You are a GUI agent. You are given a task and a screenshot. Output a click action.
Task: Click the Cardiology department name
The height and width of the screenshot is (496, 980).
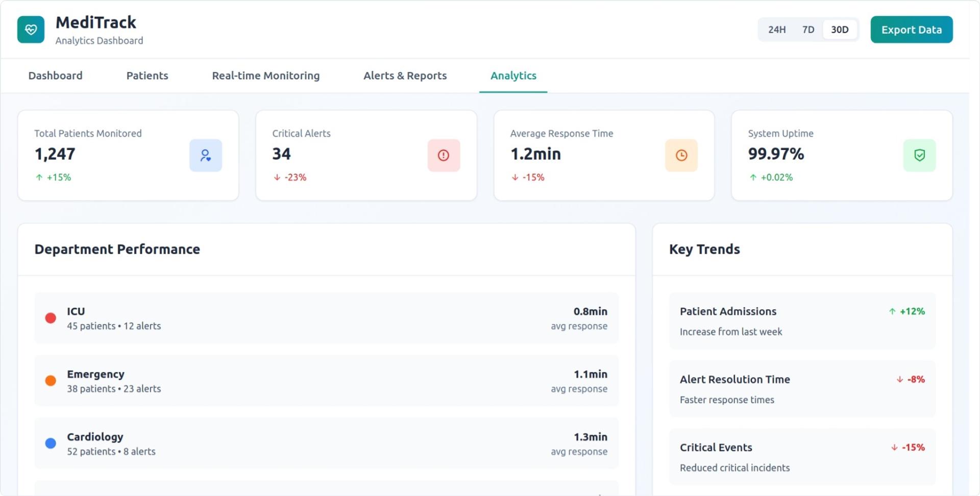(95, 437)
